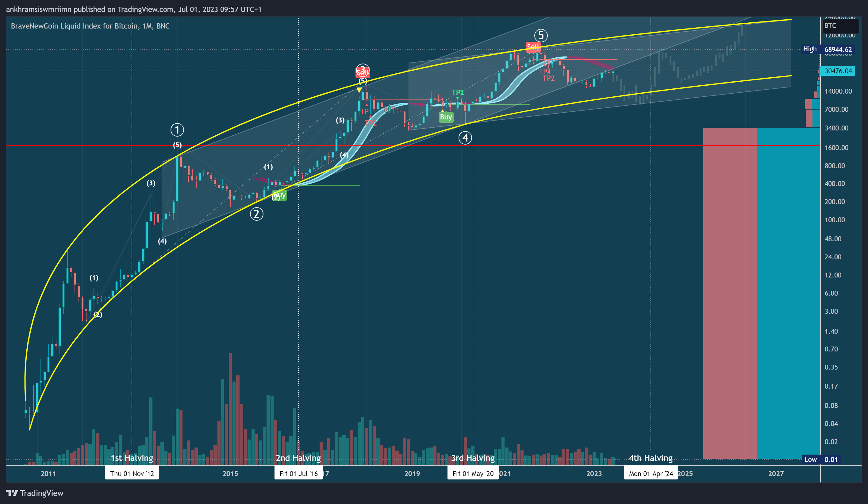The width and height of the screenshot is (868, 504).
Task: Click the 2027 year on time axis
Action: pos(776,473)
